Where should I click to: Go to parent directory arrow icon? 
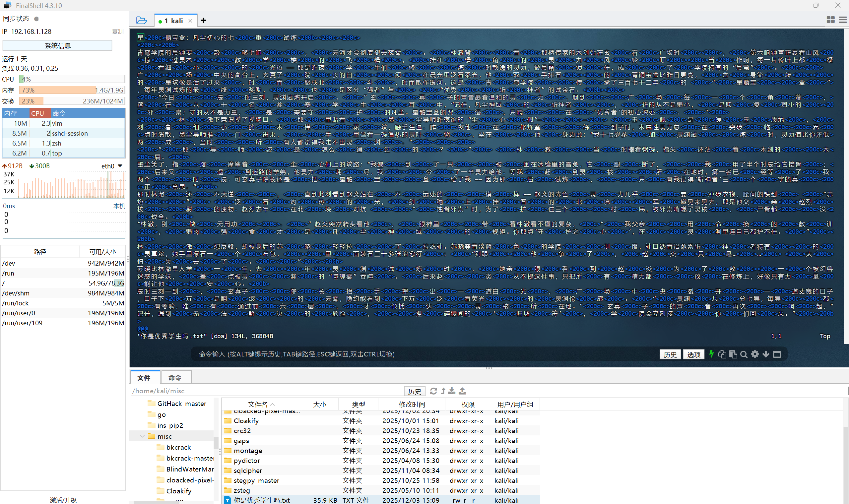[443, 391]
